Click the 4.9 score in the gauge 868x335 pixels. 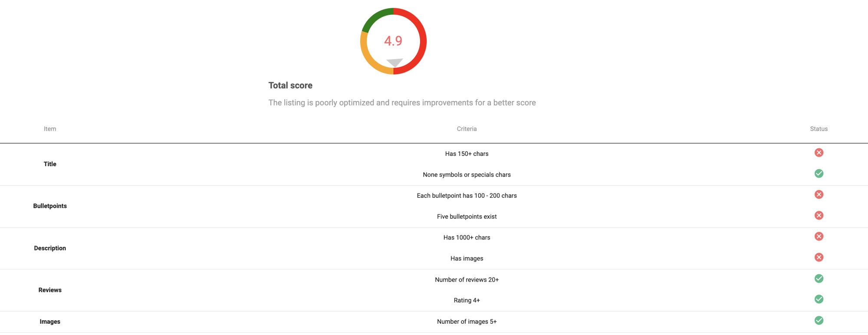[393, 41]
